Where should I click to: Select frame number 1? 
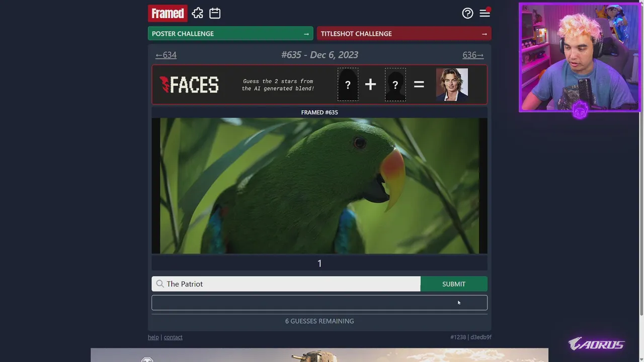pos(319,263)
